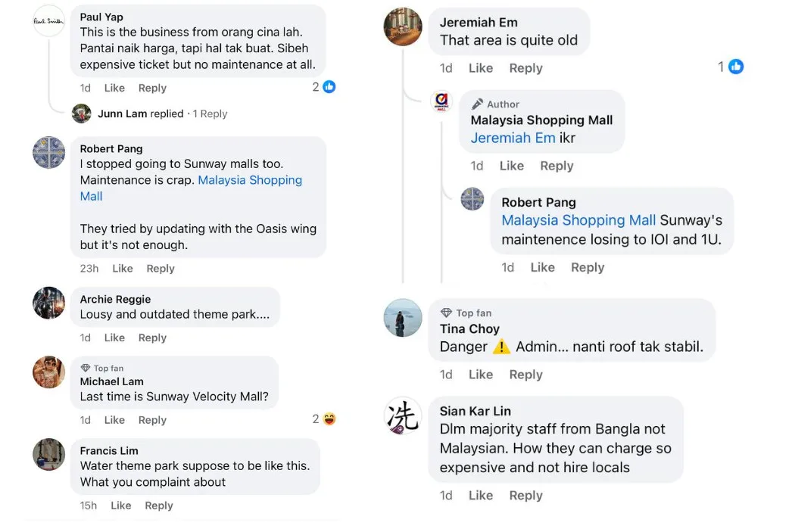This screenshot has width=792, height=532.
Task: Click Paul Yap's profile picture
Action: [49, 20]
